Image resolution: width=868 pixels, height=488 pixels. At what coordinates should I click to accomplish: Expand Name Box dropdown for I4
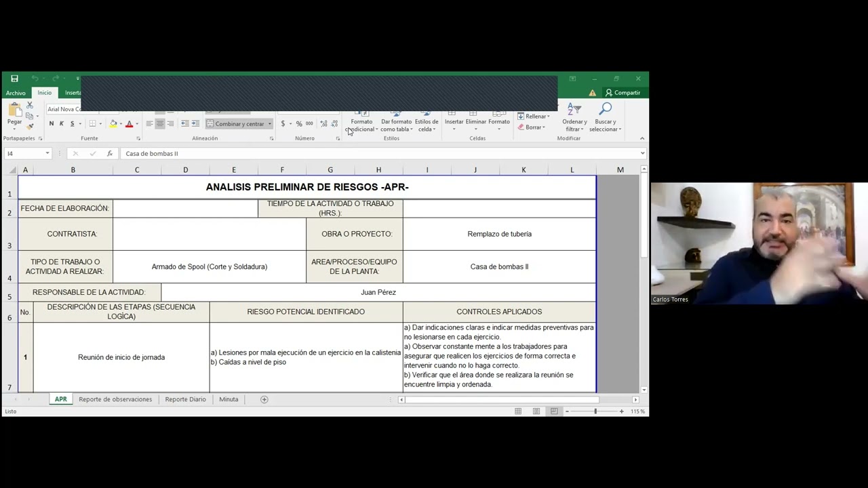tap(47, 153)
